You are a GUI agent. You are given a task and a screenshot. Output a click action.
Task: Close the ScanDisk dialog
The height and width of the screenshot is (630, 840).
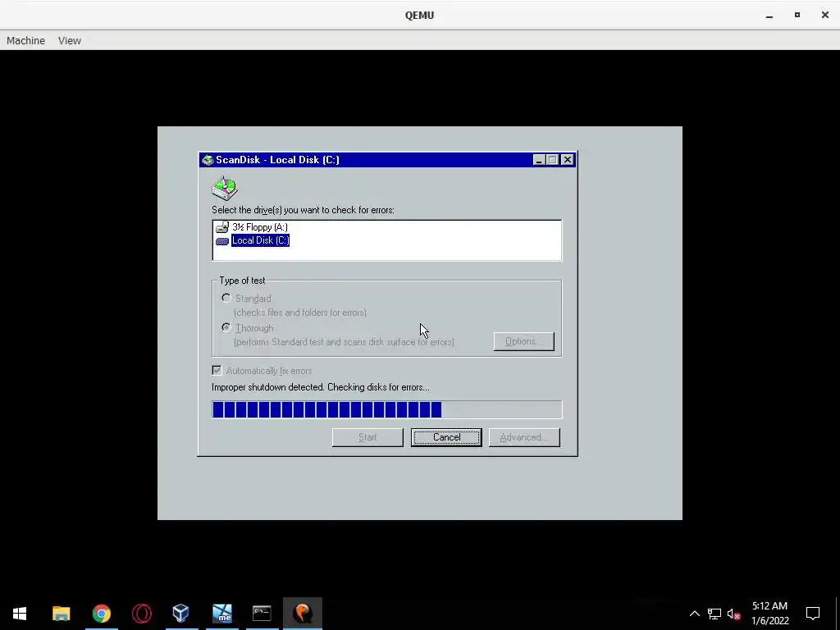568,160
